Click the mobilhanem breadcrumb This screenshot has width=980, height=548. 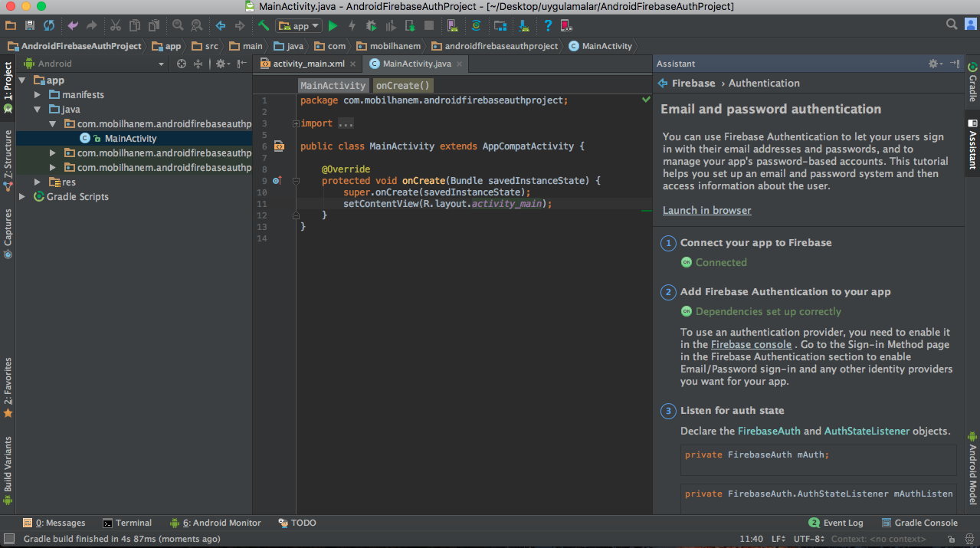[x=388, y=46]
